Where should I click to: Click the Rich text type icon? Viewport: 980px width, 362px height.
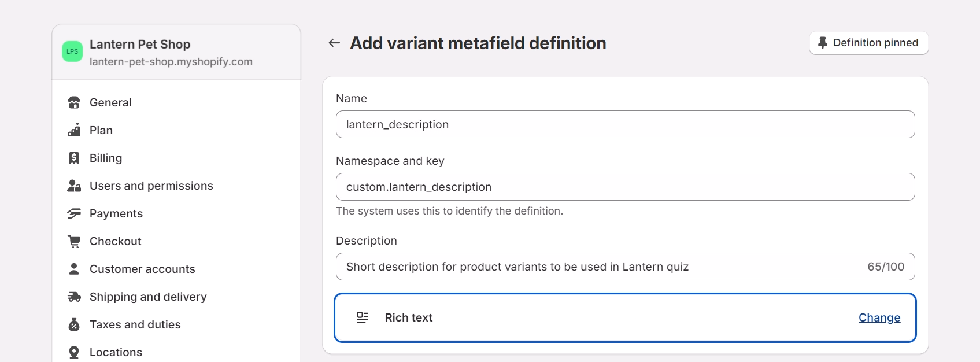coord(363,317)
